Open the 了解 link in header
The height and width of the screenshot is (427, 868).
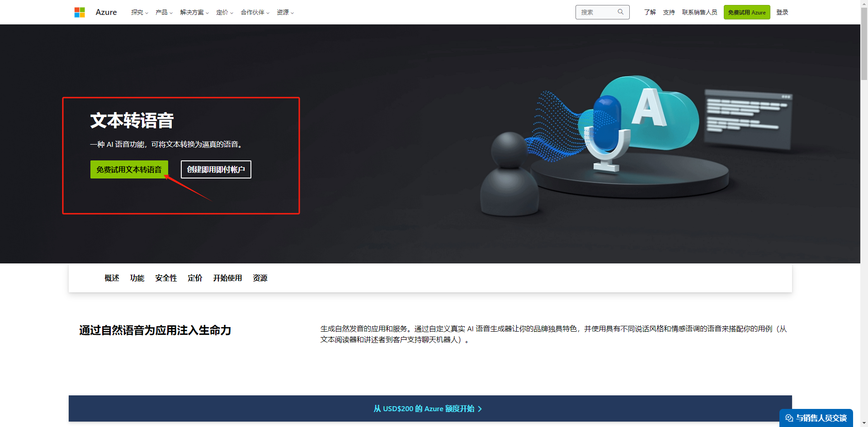click(650, 12)
